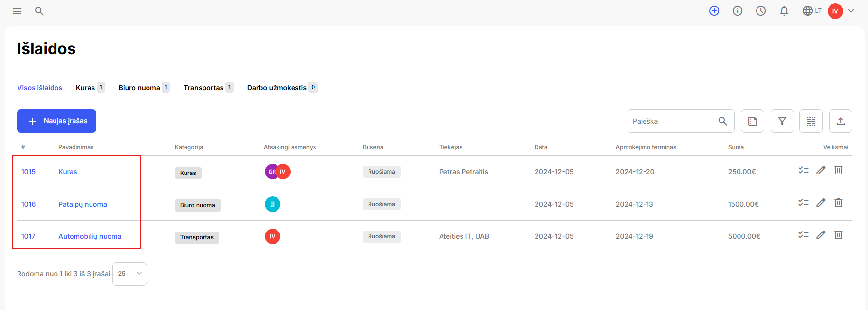This screenshot has height=310, width=868.
Task: Open expense 1015 link
Action: [28, 172]
